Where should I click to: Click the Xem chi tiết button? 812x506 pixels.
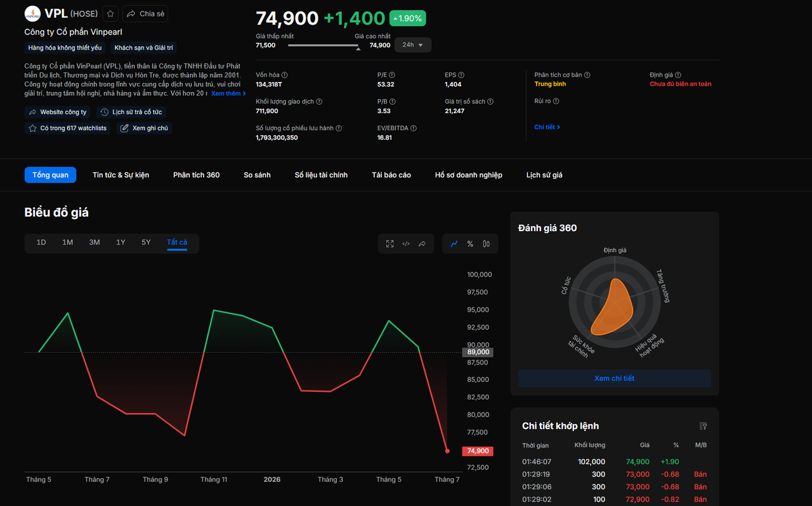[614, 378]
